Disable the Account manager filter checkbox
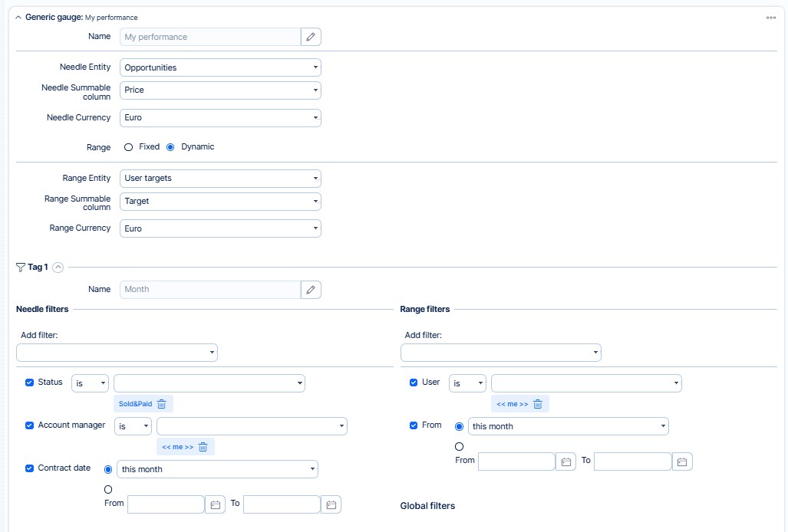This screenshot has height=532, width=788. click(30, 425)
